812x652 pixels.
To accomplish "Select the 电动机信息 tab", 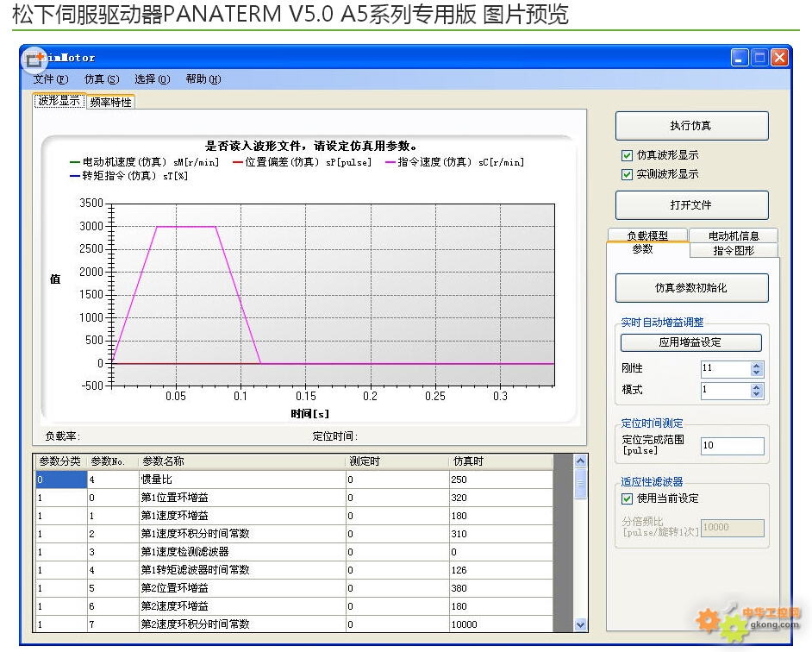I will (x=734, y=235).
